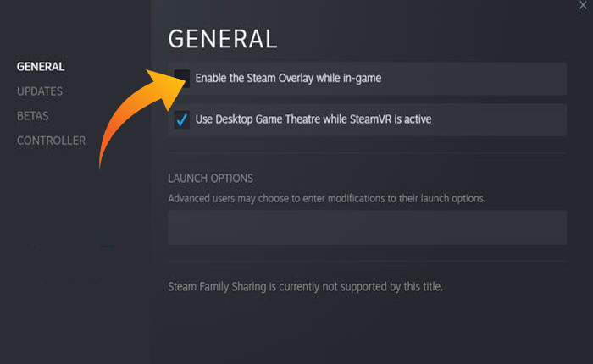
Task: Switch to the BETAS tab
Action: [x=33, y=115]
